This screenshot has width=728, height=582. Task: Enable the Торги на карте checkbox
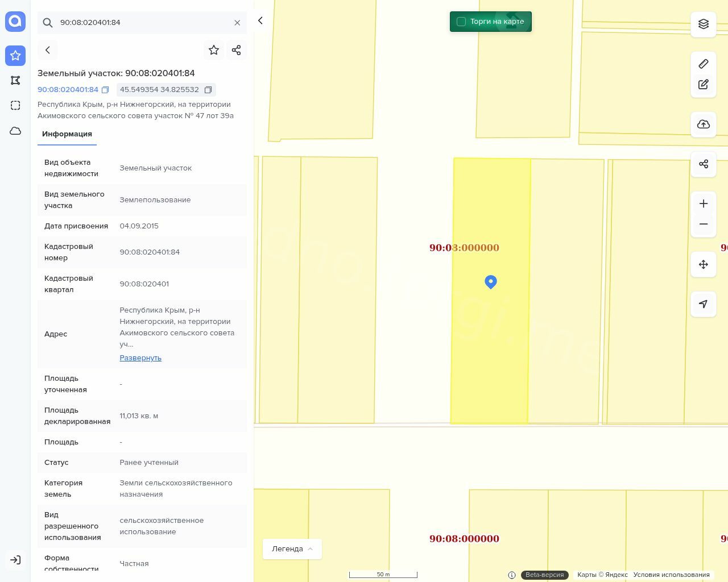click(461, 22)
